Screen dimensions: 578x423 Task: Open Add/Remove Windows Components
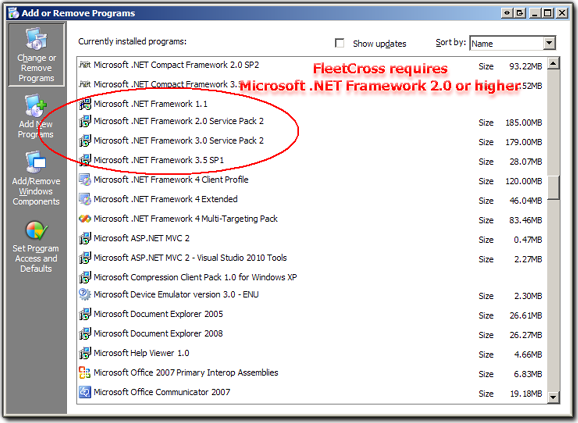[x=36, y=178]
